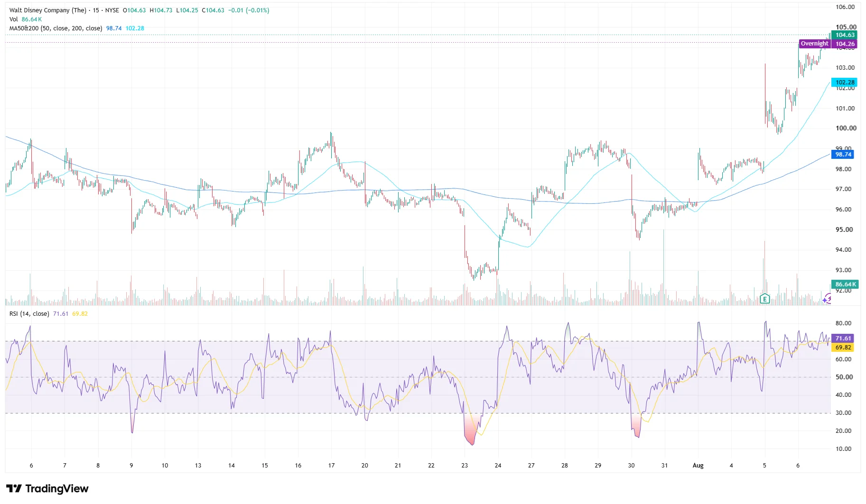The height and width of the screenshot is (504, 866).
Task: Click the purple lightning event icon
Action: tap(828, 299)
